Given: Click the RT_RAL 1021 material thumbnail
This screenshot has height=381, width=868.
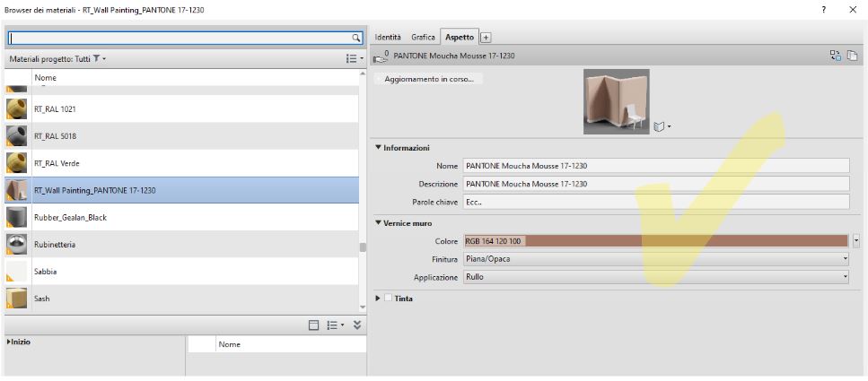Looking at the screenshot, I should pos(17,109).
